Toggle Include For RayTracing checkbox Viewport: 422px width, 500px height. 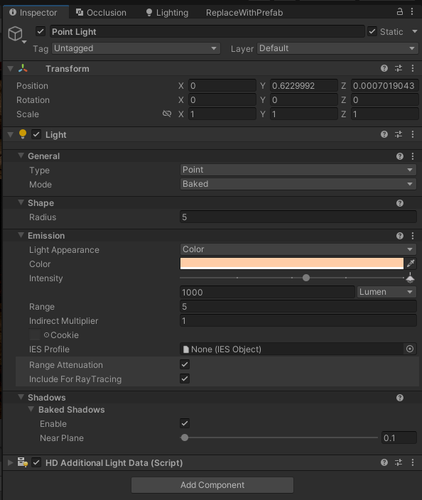coord(185,379)
